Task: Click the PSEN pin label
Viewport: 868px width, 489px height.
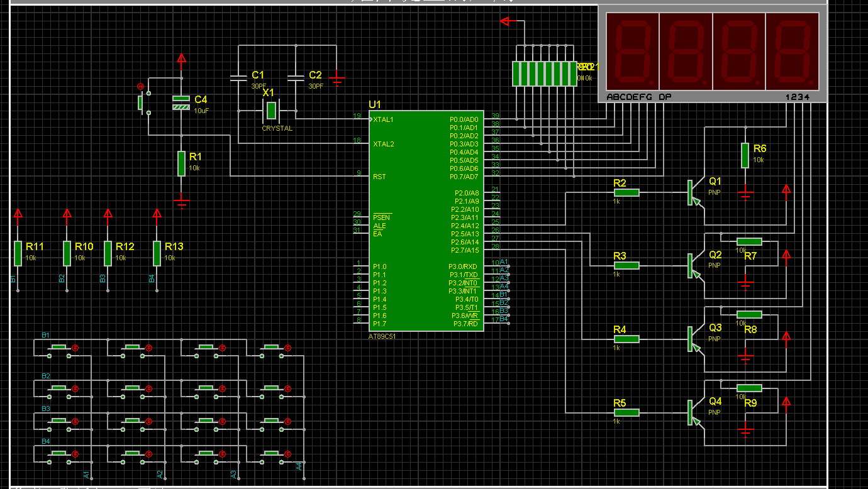Action: point(382,217)
